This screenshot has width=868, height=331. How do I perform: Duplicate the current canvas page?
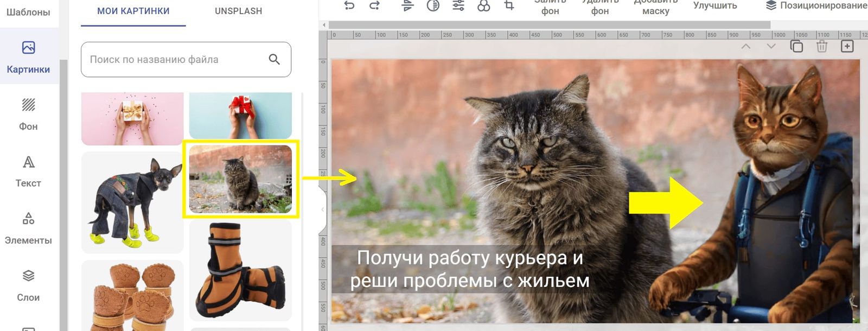pos(796,47)
